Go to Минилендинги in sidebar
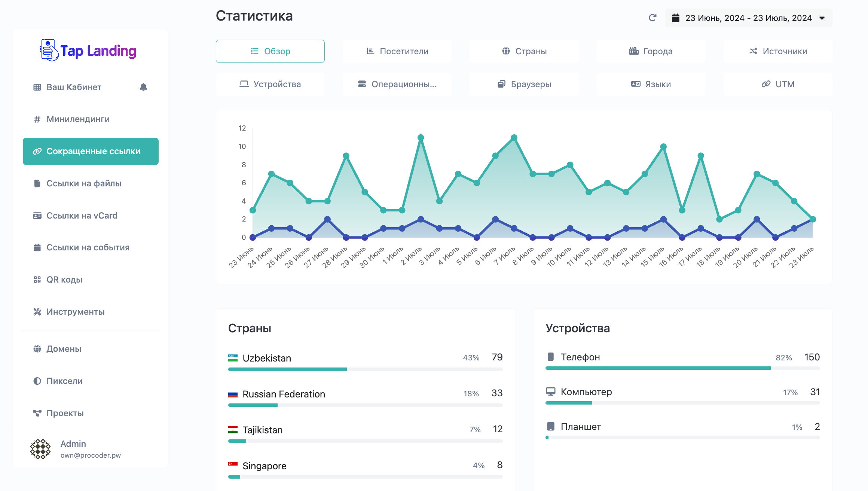 [78, 119]
